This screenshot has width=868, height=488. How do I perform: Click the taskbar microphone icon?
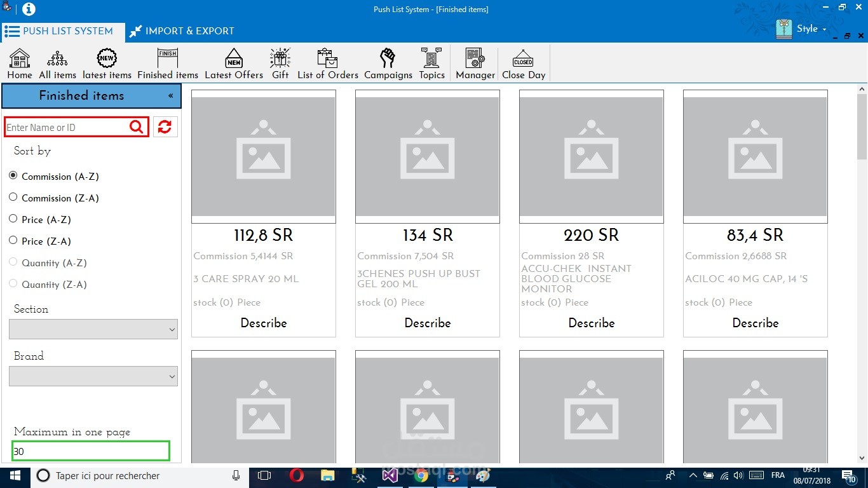click(236, 475)
